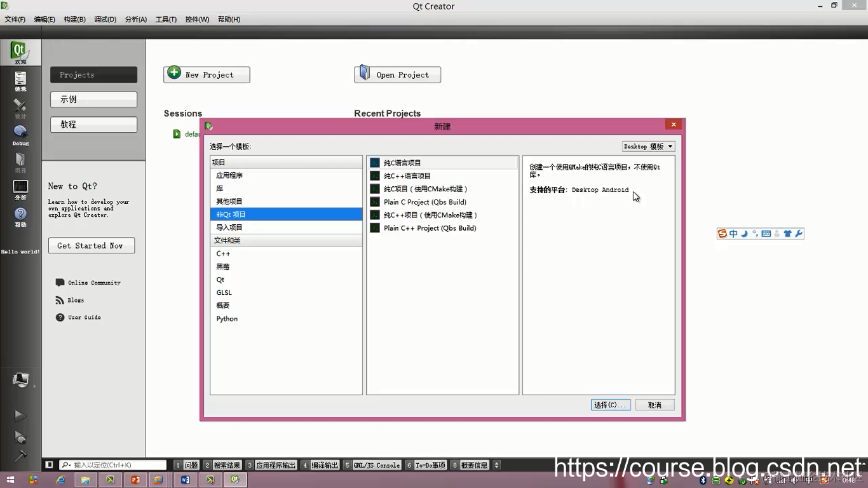Open the 帮助(H) menu
The width and height of the screenshot is (868, 488).
[x=229, y=19]
